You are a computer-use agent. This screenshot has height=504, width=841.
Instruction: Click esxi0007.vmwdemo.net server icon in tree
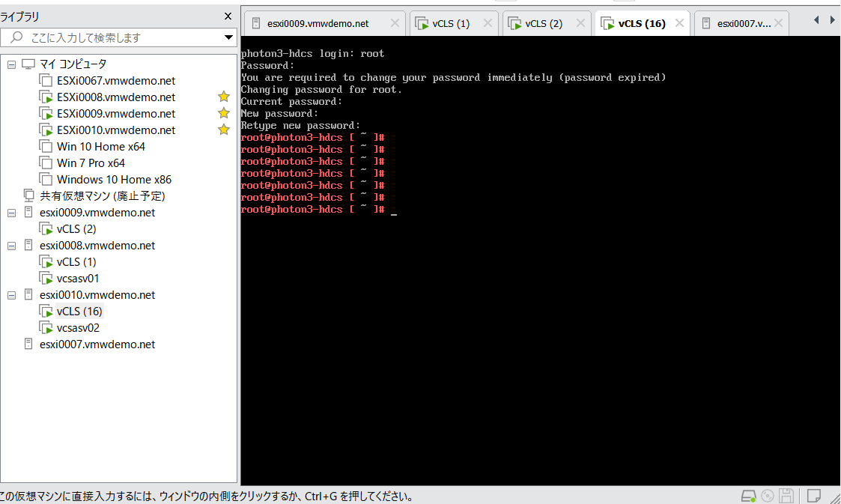click(x=28, y=344)
